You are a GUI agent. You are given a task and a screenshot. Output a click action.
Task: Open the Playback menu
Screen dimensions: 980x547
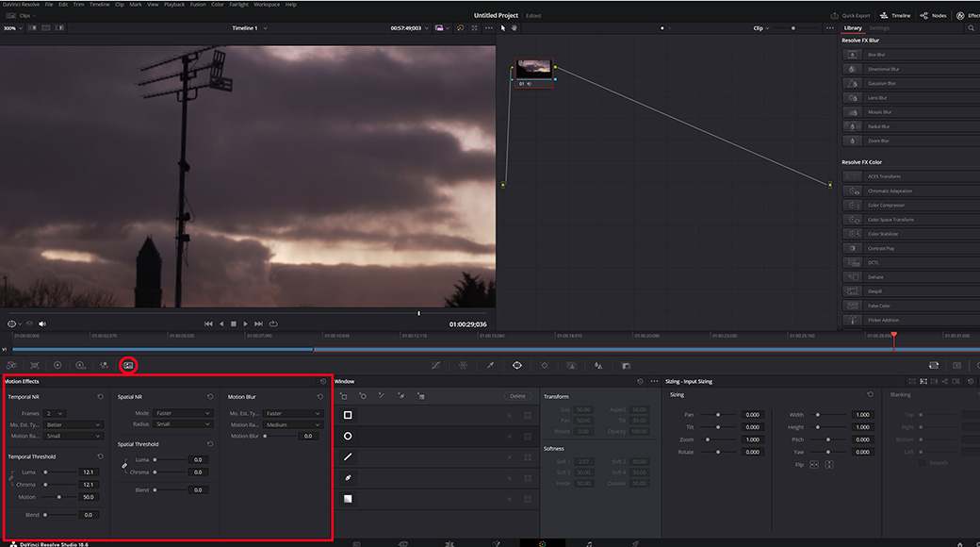[173, 5]
